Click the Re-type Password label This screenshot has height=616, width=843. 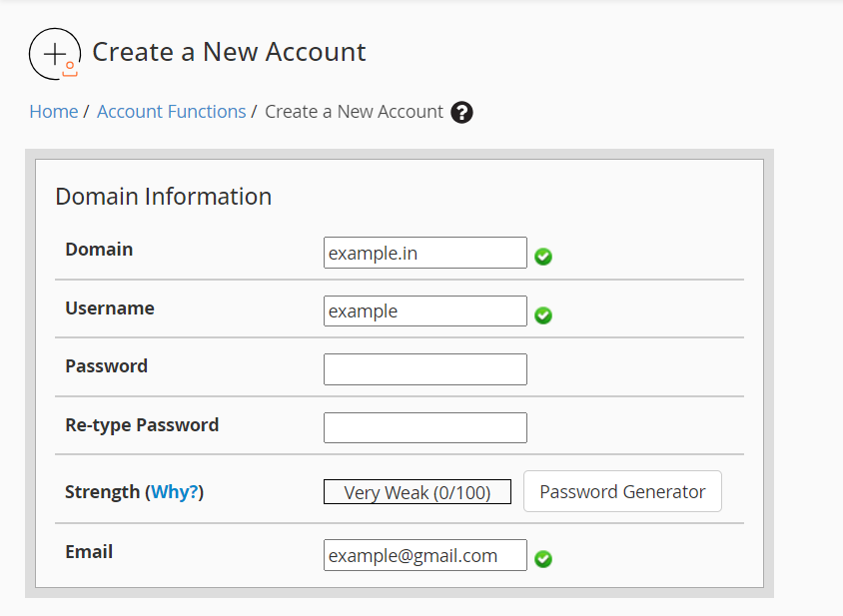click(x=142, y=424)
